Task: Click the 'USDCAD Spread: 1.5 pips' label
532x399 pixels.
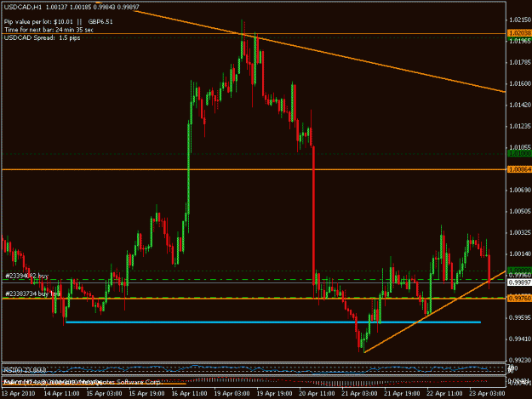Action: pyautogui.click(x=42, y=37)
